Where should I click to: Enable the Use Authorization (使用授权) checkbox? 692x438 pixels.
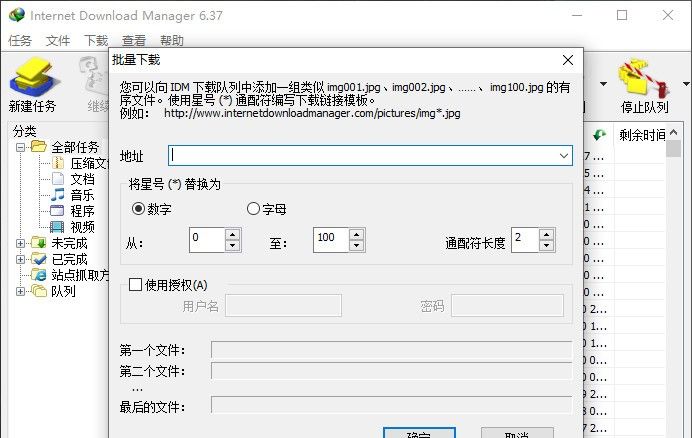135,284
